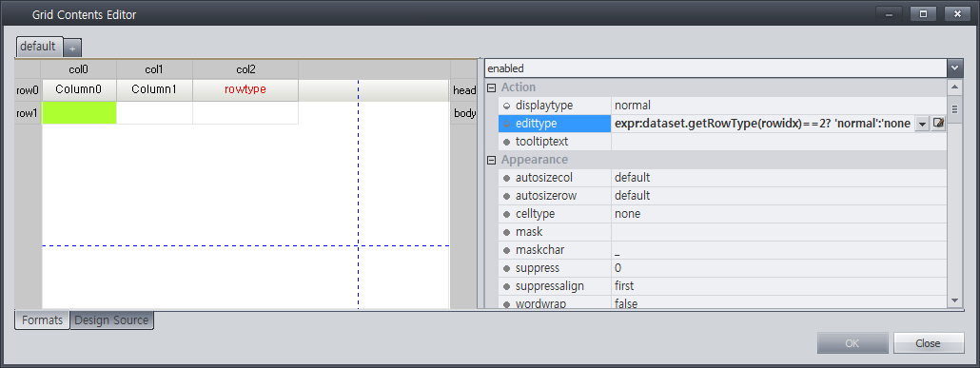Viewport: 980px width, 368px height.
Task: Click the scroll up arrow in properties
Action: point(954,87)
